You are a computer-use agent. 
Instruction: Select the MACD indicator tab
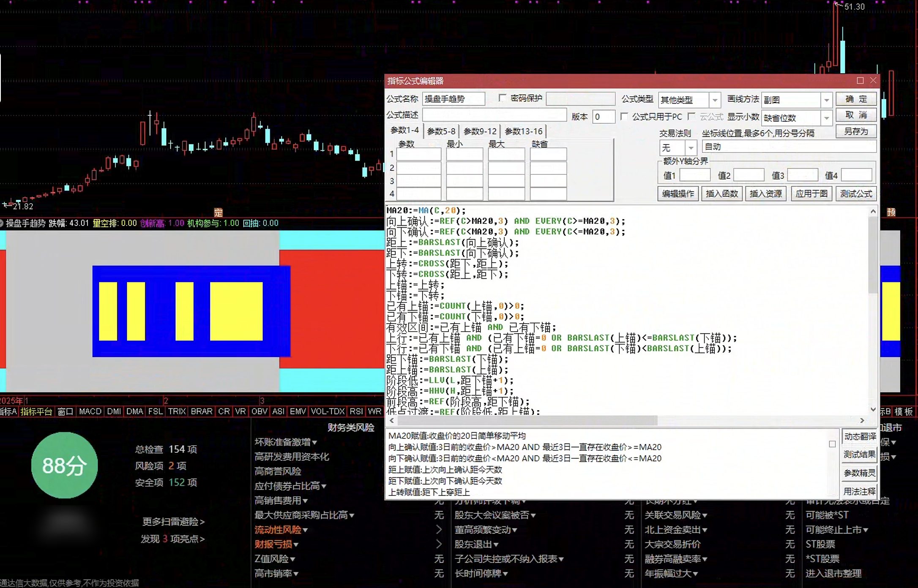pyautogui.click(x=90, y=411)
